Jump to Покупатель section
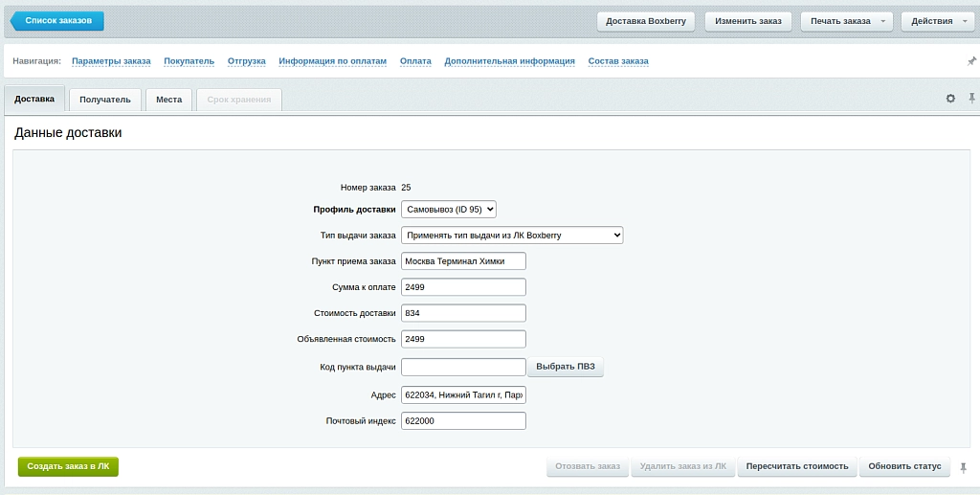This screenshot has height=495, width=980. tap(189, 61)
